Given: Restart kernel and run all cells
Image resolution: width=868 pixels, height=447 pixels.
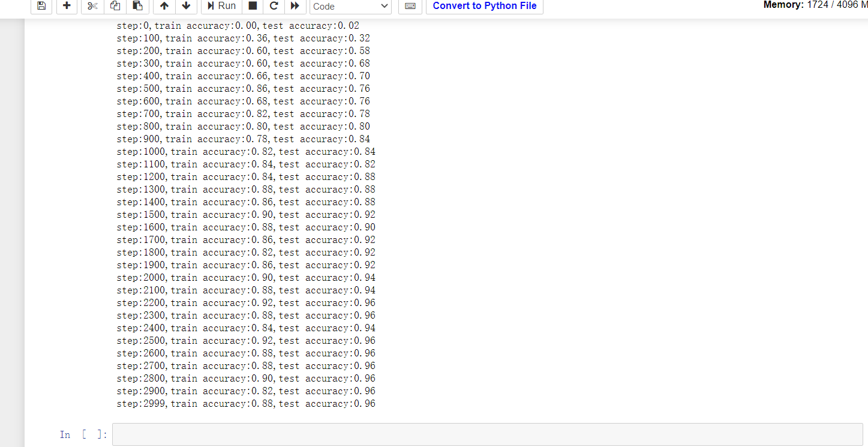Looking at the screenshot, I should pos(295,6).
